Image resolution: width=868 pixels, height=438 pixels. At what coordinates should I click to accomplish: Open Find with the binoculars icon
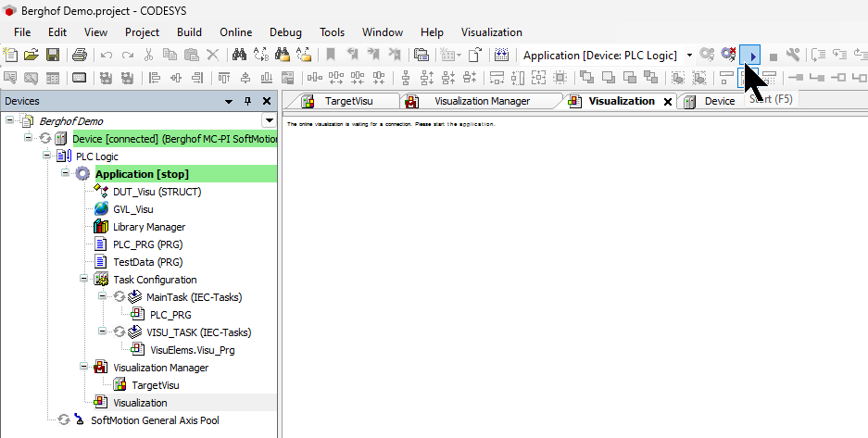[x=239, y=55]
